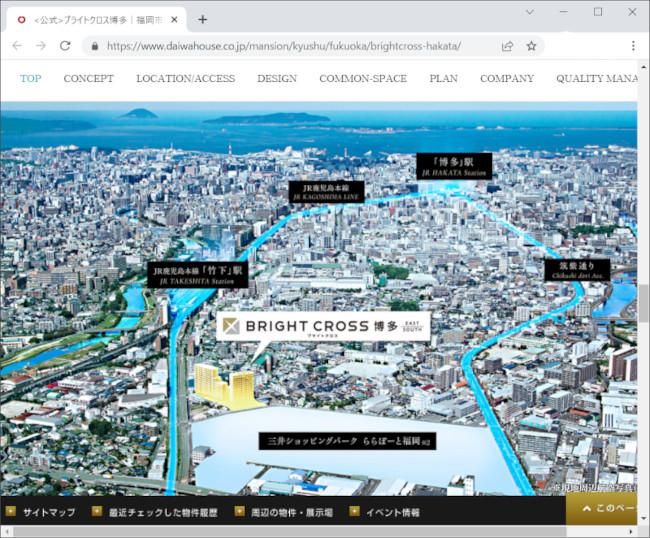This screenshot has width=650, height=538.
Task: Open the LOCATION/ACCESS navigation item
Action: [x=185, y=78]
